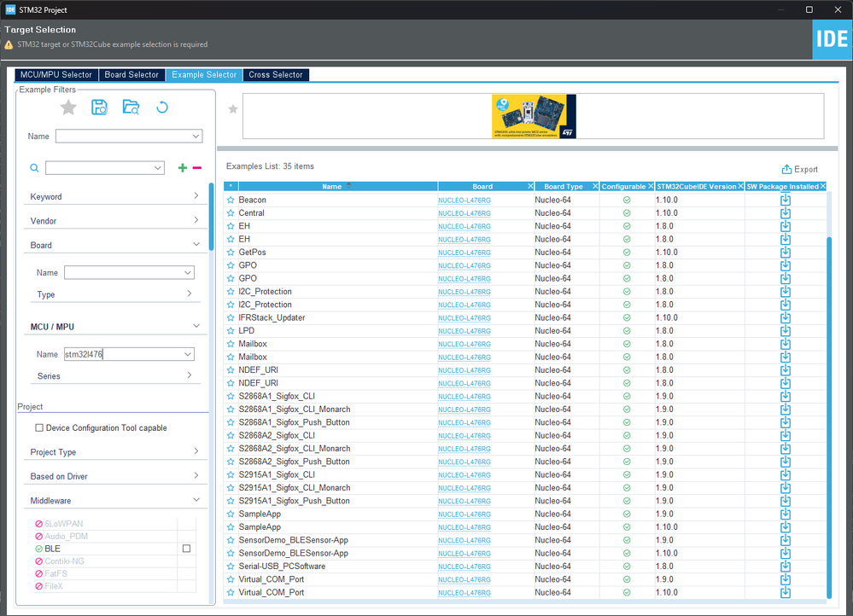Open NUCLEO-L476RG link in LPD row
Screen dimensions: 853x616
[x=464, y=330]
